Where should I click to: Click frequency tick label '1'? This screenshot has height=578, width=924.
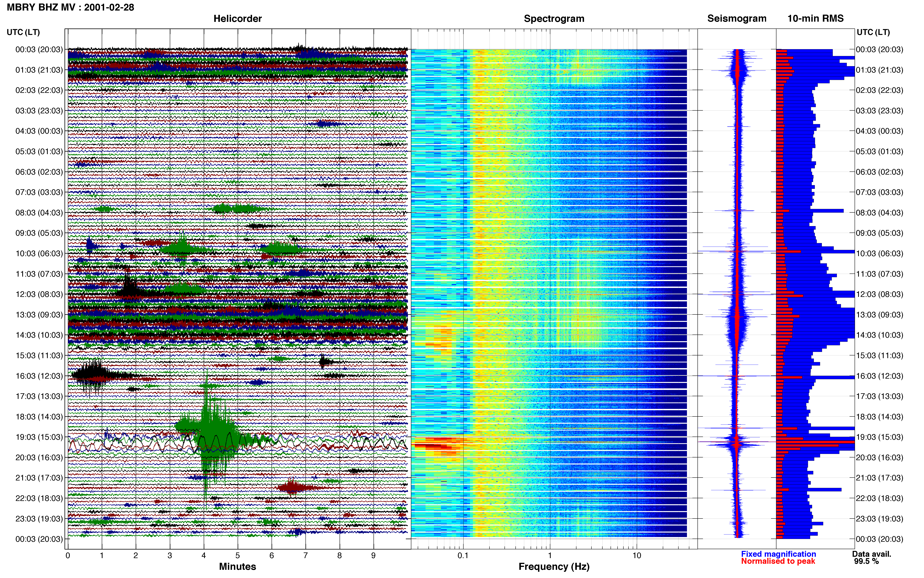(550, 555)
